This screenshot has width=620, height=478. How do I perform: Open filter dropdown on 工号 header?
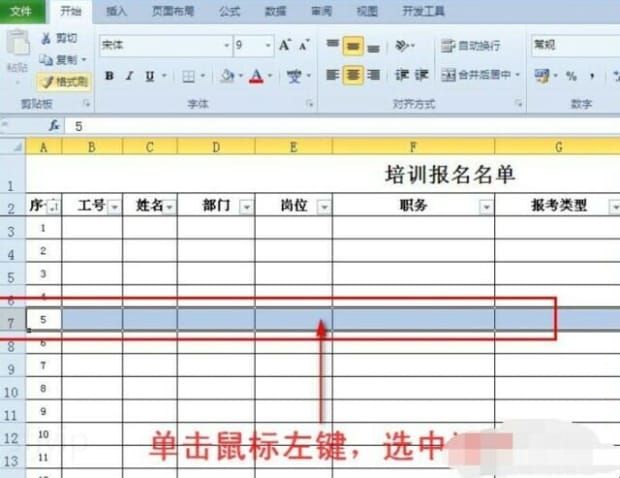click(x=115, y=207)
